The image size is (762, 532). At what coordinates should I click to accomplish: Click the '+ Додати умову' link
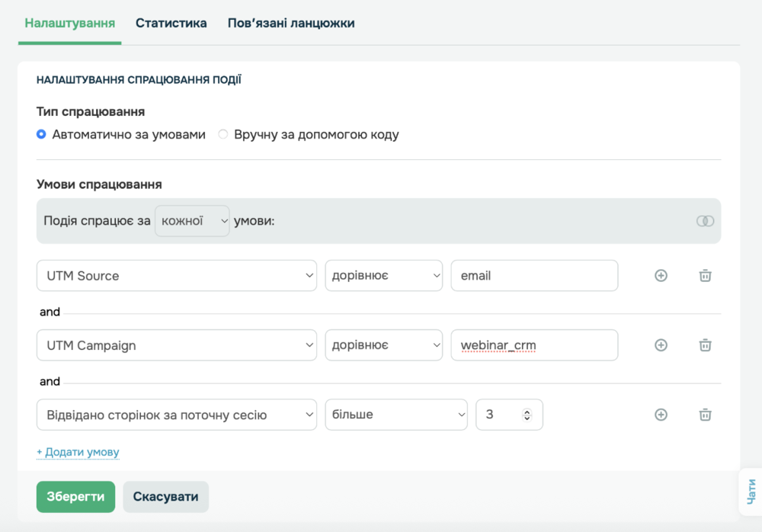click(78, 452)
